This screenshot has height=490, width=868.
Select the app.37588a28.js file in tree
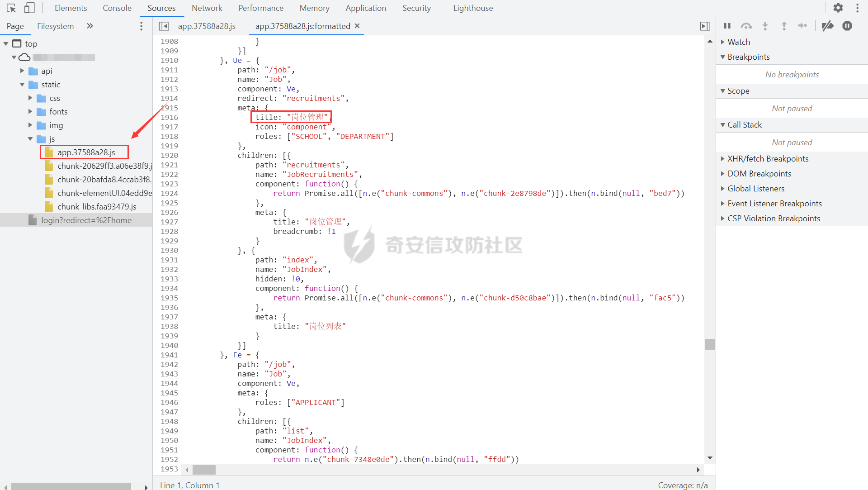click(86, 152)
